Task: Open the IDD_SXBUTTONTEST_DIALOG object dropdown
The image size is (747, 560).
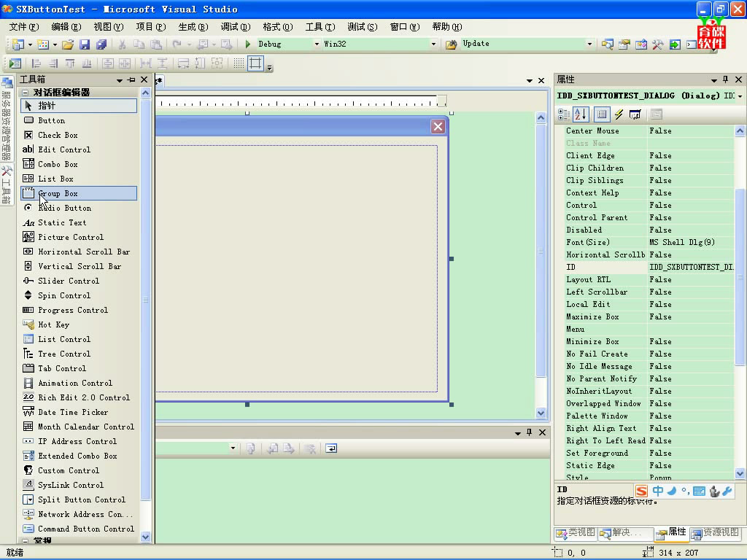Action: click(x=740, y=96)
